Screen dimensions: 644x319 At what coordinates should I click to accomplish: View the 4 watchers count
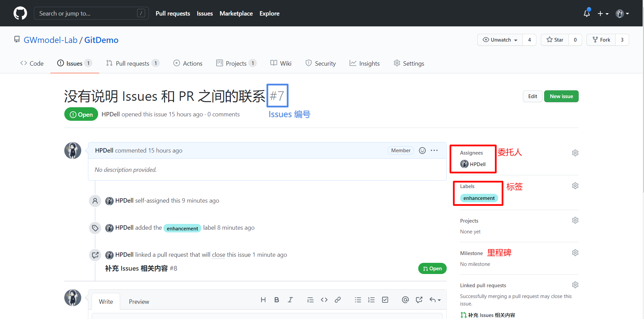click(529, 40)
